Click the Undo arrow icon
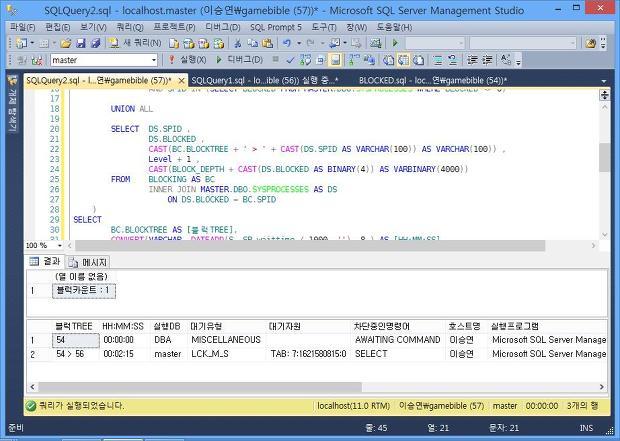Image resolution: width=620 pixels, height=441 pixels. (287, 43)
